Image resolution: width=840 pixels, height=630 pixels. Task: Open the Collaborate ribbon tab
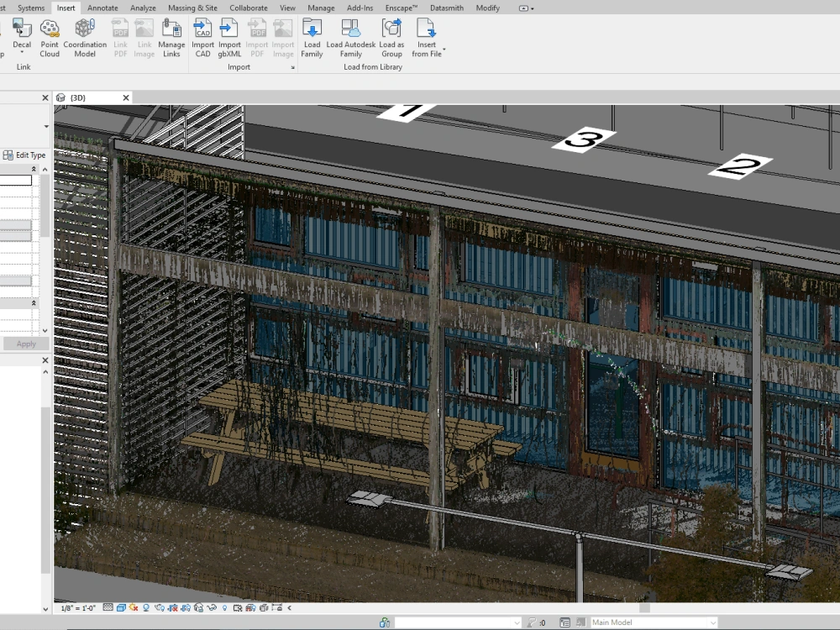(x=248, y=8)
